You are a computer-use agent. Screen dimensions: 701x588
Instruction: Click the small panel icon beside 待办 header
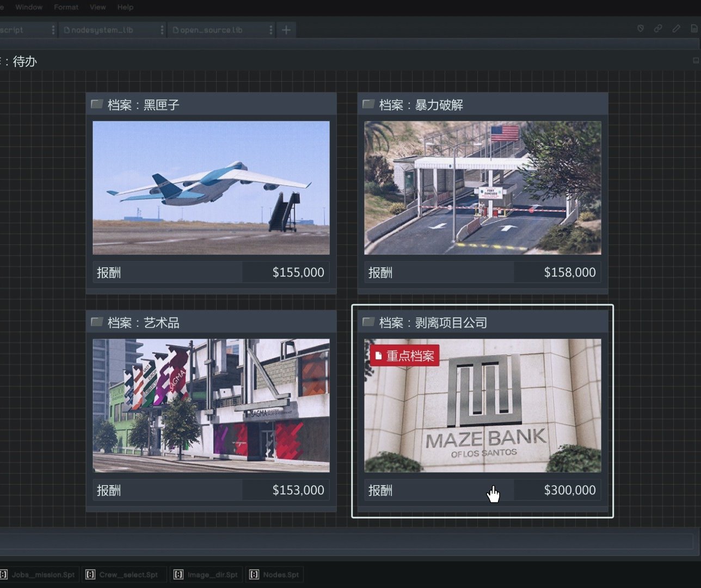(x=696, y=60)
